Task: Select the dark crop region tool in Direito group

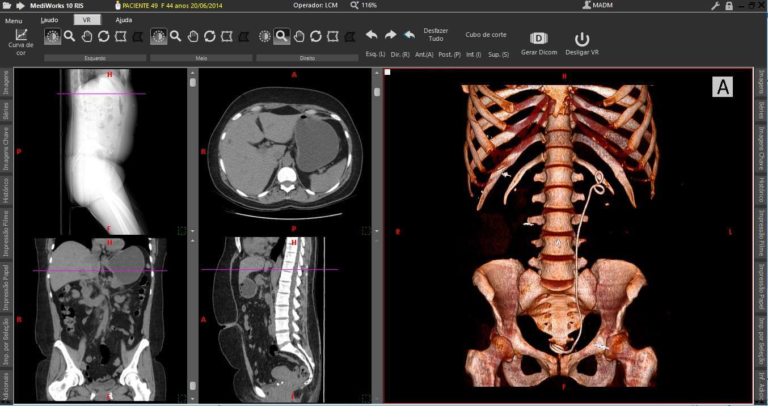Action: click(x=350, y=37)
